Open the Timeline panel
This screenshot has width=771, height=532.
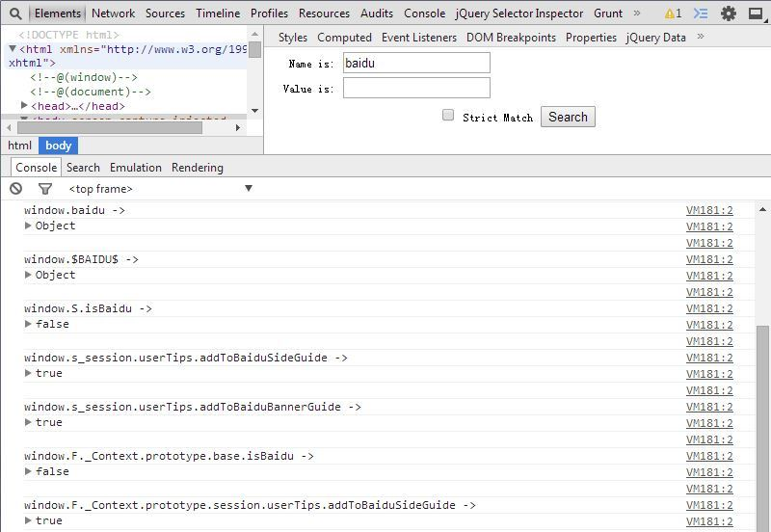218,13
